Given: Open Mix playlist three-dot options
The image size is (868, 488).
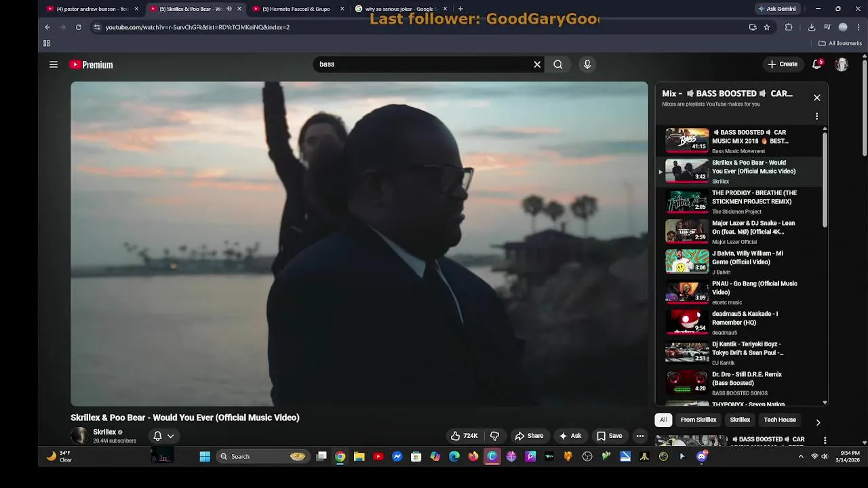Looking at the screenshot, I should coord(816,117).
